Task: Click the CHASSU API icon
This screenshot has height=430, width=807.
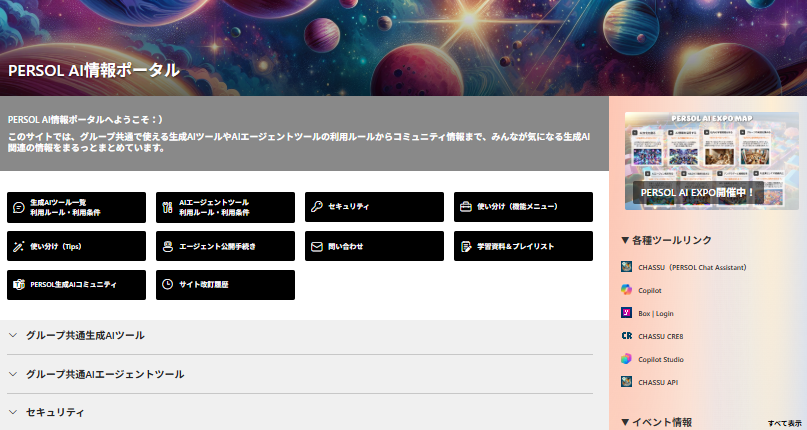Action: pos(627,382)
